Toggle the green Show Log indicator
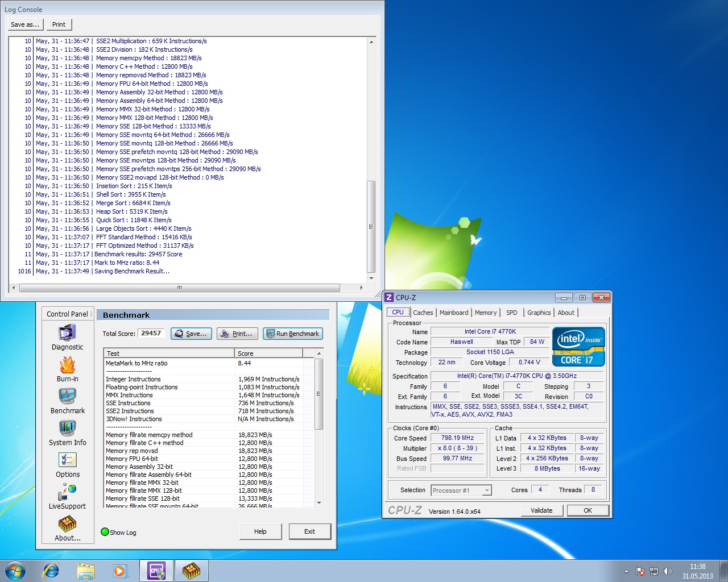The height and width of the screenshot is (582, 728). [x=105, y=532]
